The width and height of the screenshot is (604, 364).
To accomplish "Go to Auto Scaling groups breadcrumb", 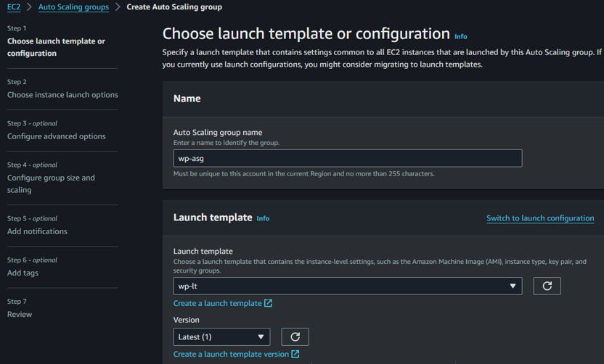I will [x=73, y=7].
